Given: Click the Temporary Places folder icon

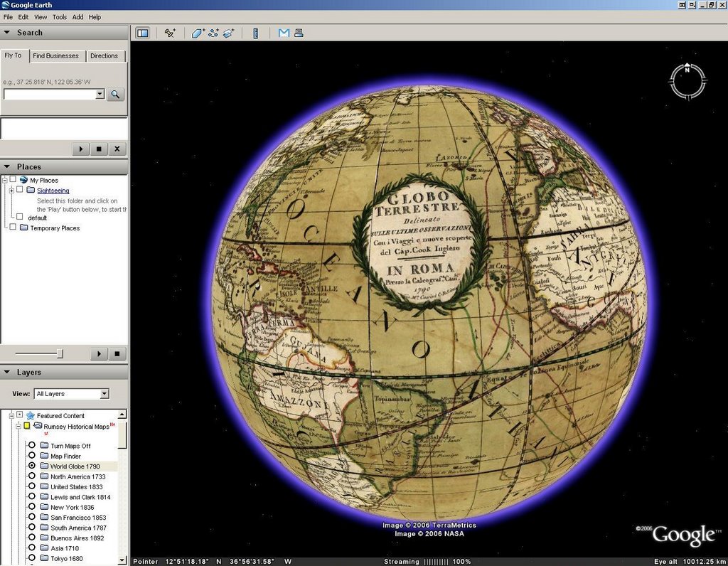Looking at the screenshot, I should pyautogui.click(x=24, y=228).
